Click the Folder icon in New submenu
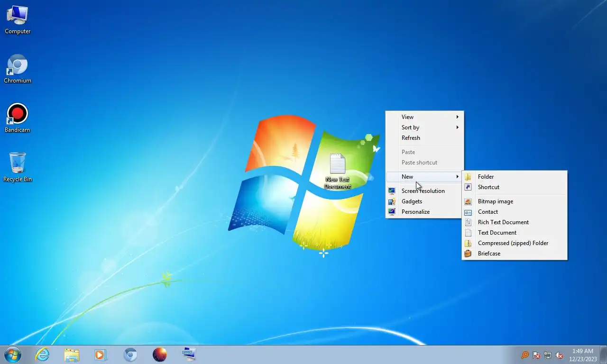 coord(468,177)
